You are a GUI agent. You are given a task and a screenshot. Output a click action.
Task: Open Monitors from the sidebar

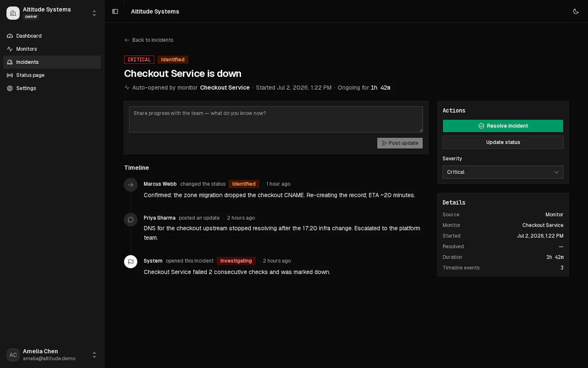pos(52,49)
